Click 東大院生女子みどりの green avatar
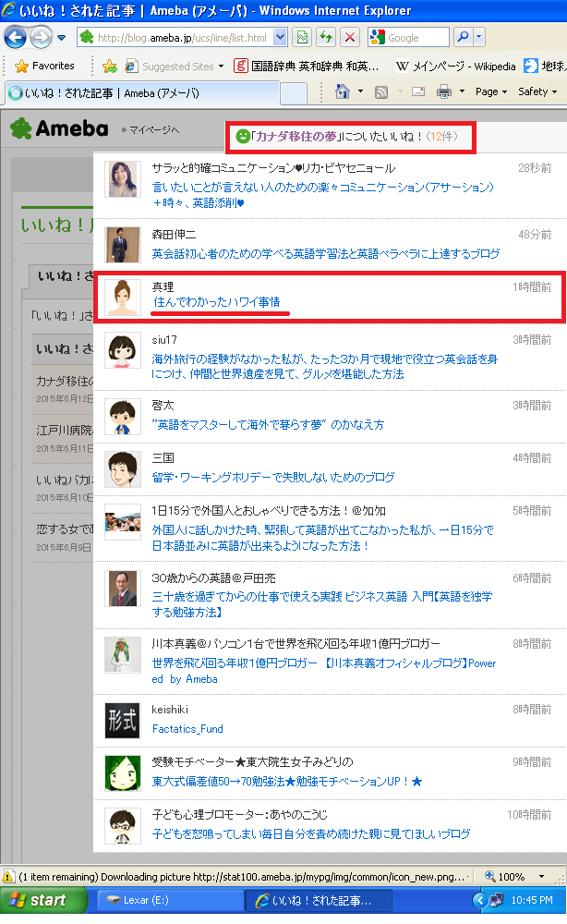Screen dimensions: 567x924 click(123, 773)
